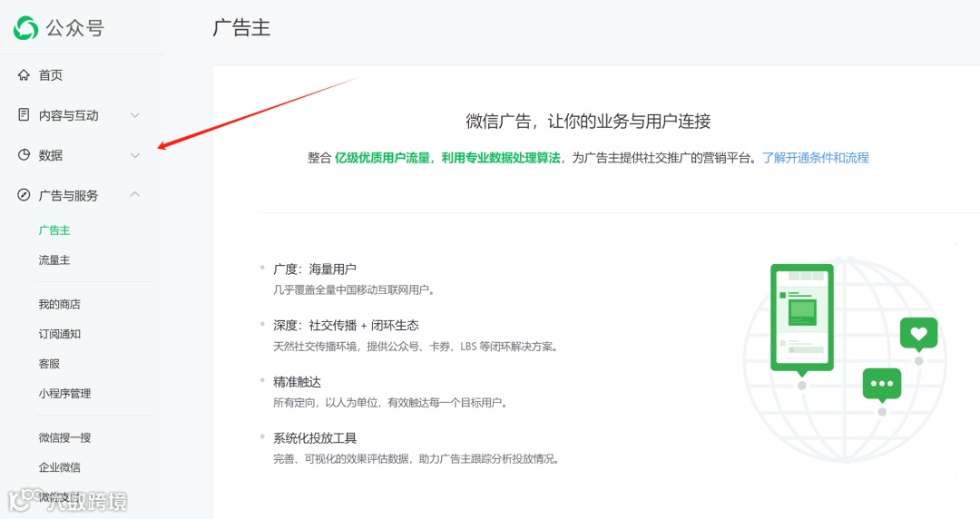Click the pie chart icon beside 数据
Viewport: 980px width, 519px height.
(24, 155)
